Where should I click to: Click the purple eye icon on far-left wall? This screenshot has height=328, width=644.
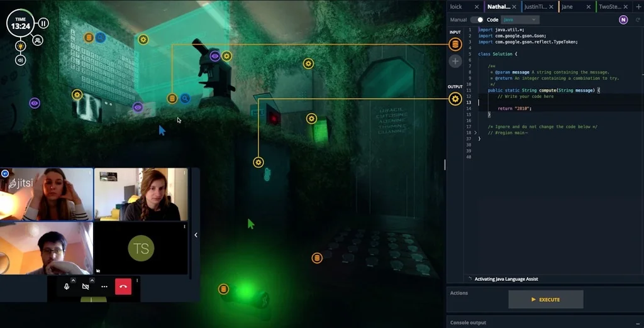coord(35,104)
